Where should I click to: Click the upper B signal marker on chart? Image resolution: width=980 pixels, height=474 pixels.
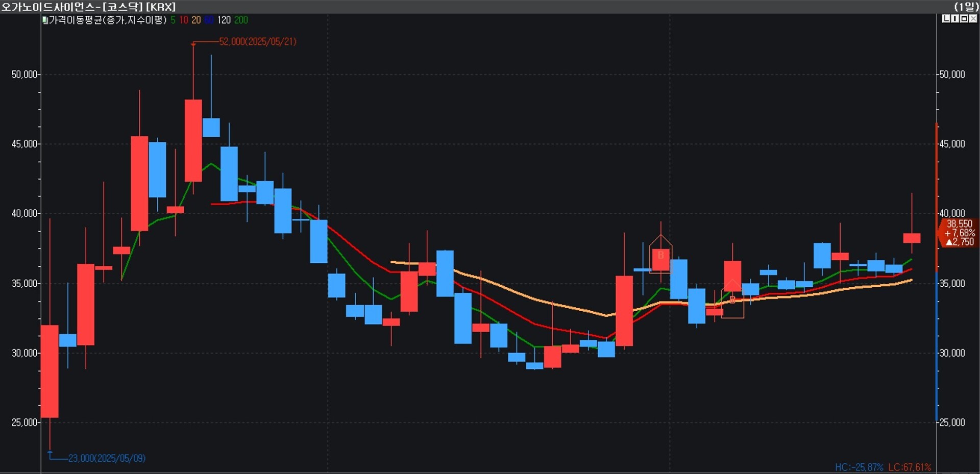pyautogui.click(x=660, y=255)
